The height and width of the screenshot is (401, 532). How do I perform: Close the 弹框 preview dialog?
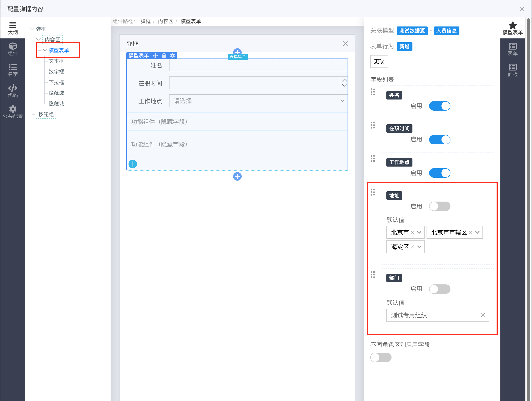coord(345,44)
